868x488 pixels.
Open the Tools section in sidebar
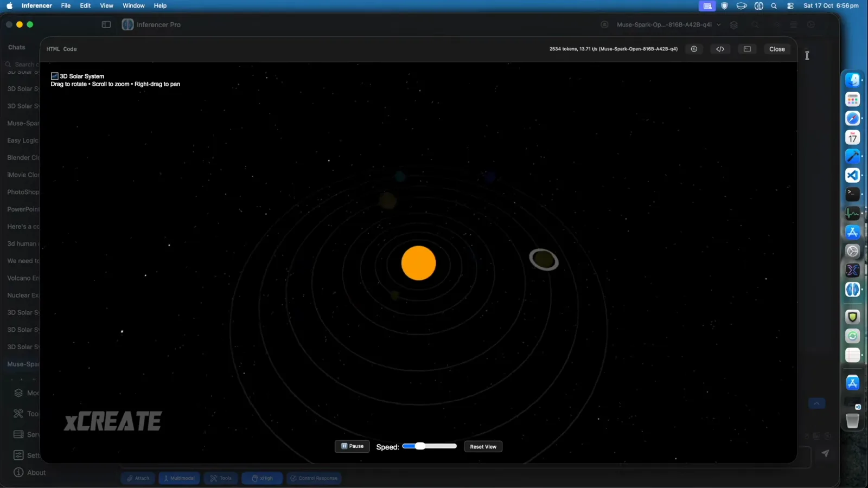click(x=26, y=414)
